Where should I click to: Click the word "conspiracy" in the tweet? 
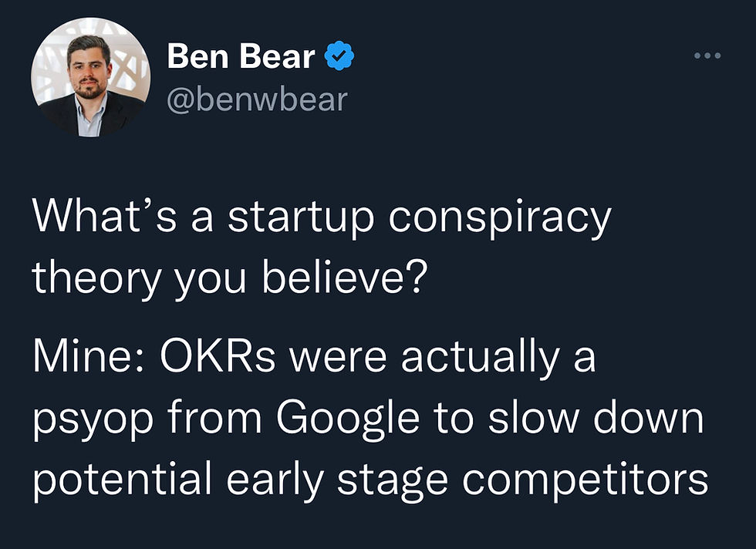click(499, 220)
